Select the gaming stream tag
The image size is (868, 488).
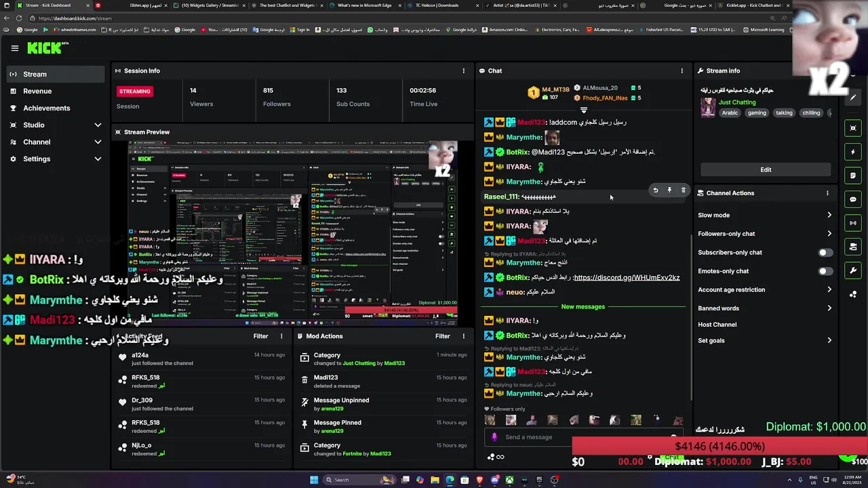(x=757, y=113)
